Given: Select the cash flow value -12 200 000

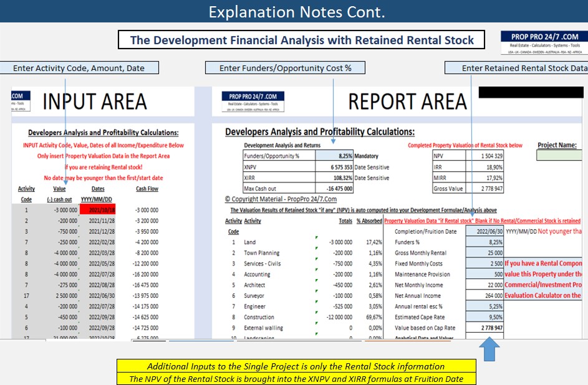Looking at the screenshot, I should click(145, 264).
